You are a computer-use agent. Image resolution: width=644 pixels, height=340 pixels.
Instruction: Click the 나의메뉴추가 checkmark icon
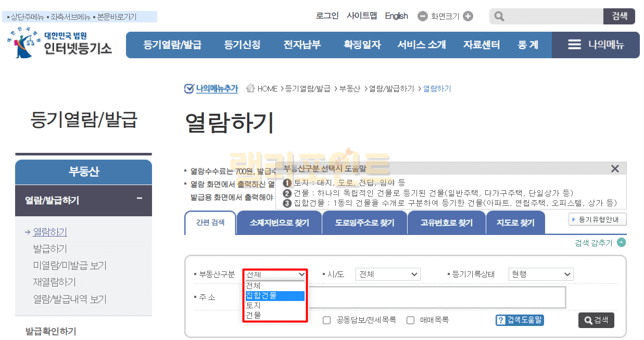[x=190, y=88]
